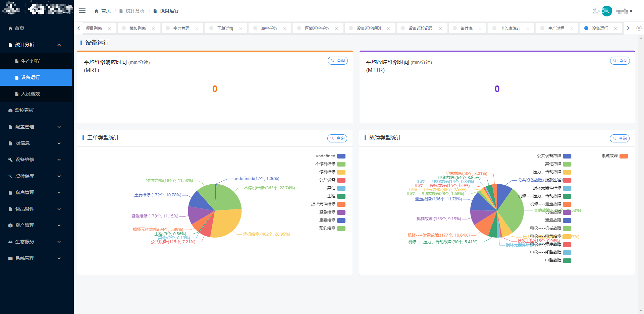The image size is (644, 314).
Task: Click the home icon in breadcrumb
Action: point(96,11)
